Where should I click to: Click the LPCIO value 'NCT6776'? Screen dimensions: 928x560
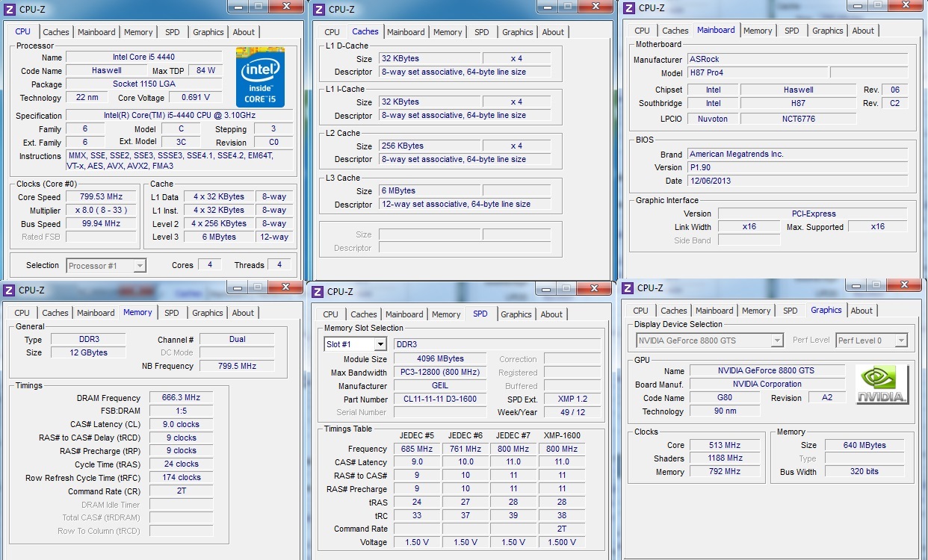tap(799, 119)
